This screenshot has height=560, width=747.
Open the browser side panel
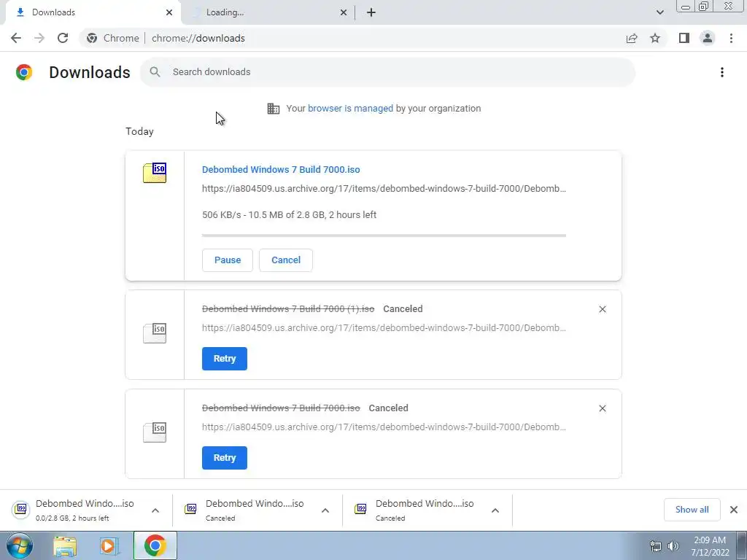[684, 38]
